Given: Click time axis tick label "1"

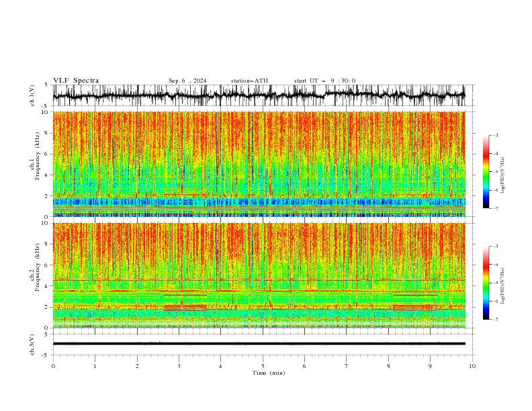Looking at the screenshot, I should coord(95,366).
